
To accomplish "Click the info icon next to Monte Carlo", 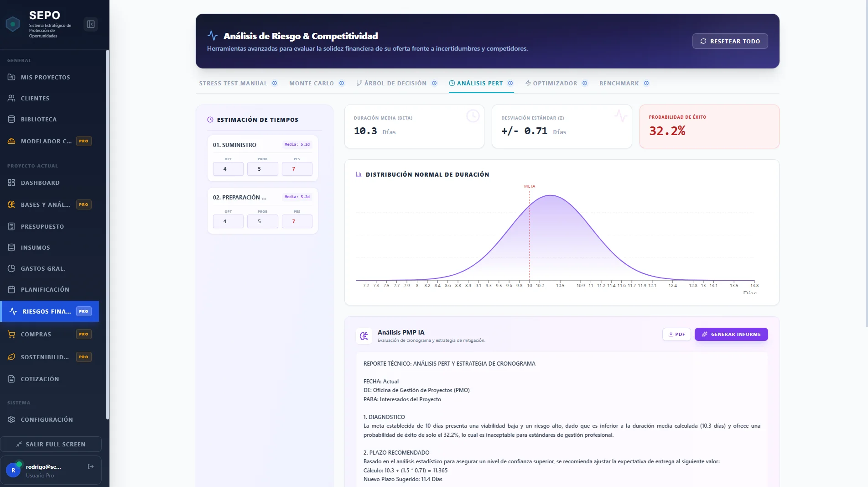I will pyautogui.click(x=342, y=84).
